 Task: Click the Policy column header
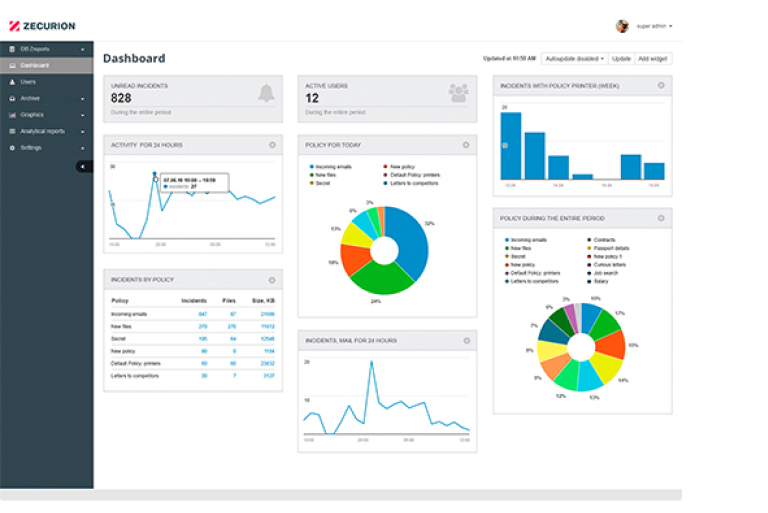tap(120, 301)
